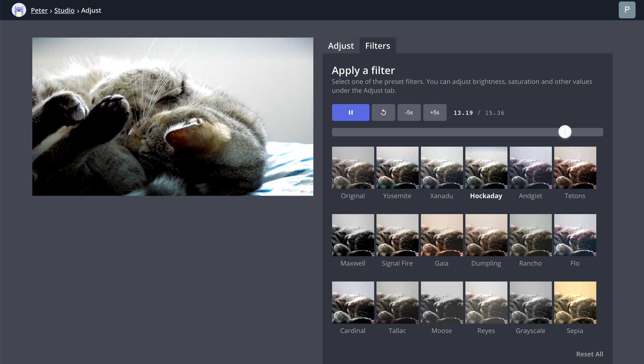Open the P user avatar menu
The image size is (644, 364).
627,10
